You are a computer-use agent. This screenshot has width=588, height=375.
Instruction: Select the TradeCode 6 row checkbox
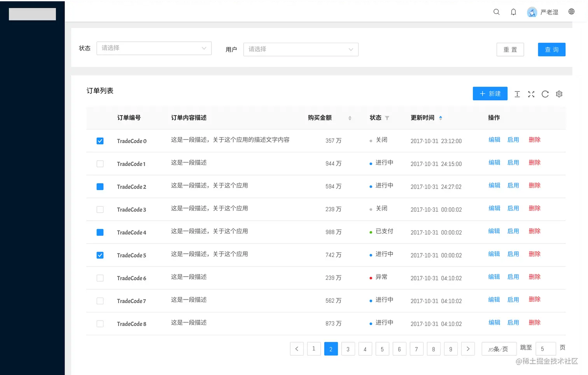[100, 278]
